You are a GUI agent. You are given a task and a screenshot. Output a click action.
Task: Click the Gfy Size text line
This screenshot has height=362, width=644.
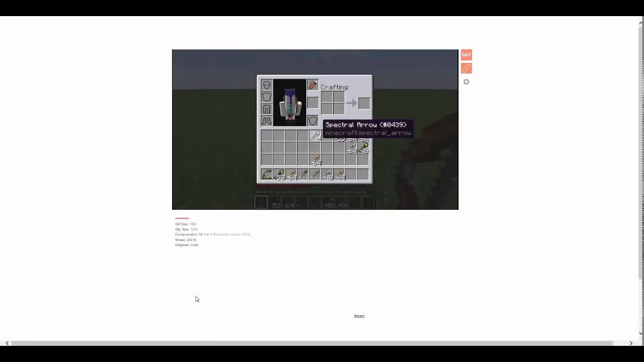186,229
